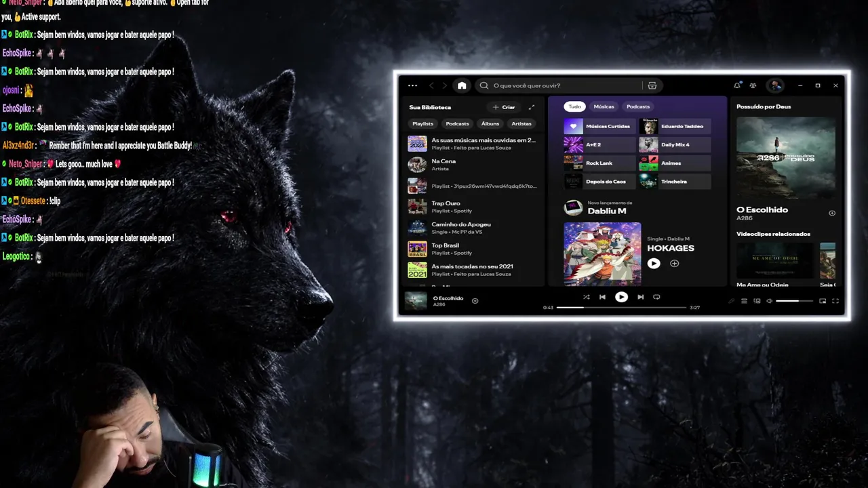Filter library by Artistas
Viewport: 868px width, 488px height.
tap(521, 123)
